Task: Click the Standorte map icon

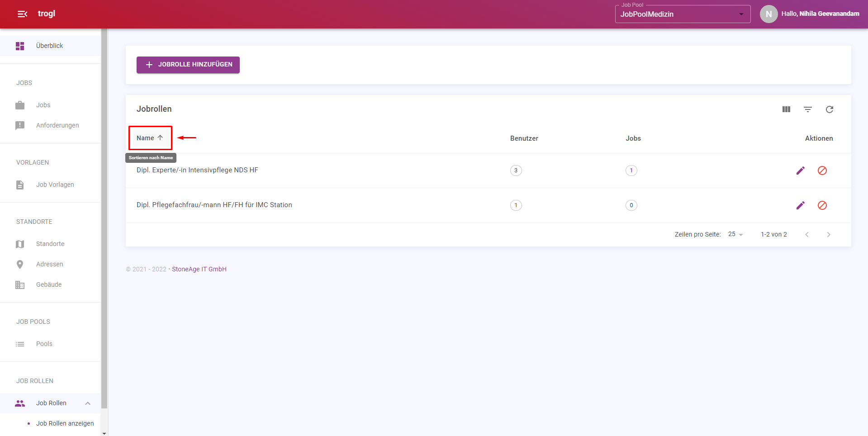Action: (x=20, y=244)
